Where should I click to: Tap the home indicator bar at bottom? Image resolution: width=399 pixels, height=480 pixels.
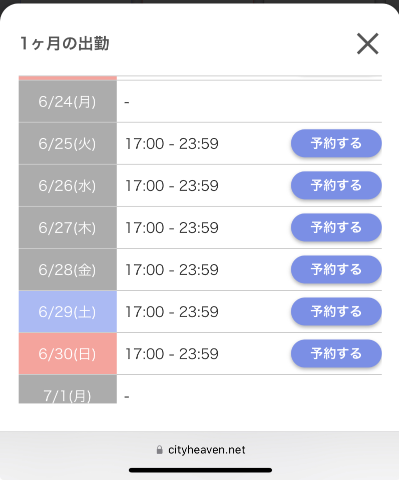(x=200, y=470)
